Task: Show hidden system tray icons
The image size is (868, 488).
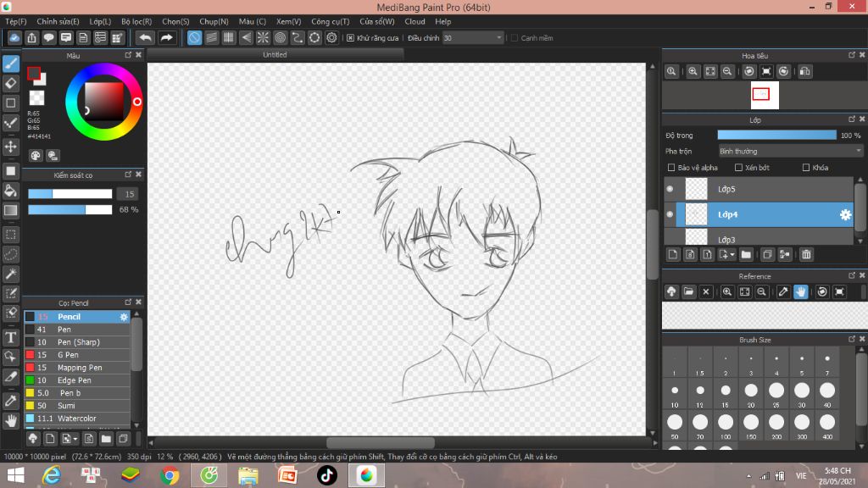Action: (x=748, y=476)
